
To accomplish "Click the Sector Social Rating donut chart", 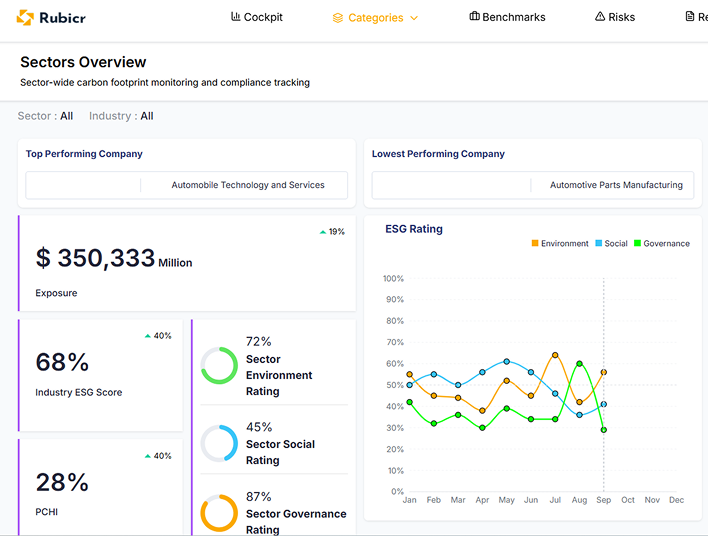I will (x=219, y=443).
